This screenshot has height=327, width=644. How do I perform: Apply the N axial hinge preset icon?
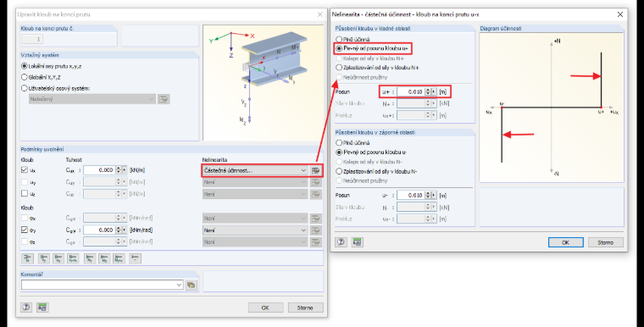[x=27, y=258]
